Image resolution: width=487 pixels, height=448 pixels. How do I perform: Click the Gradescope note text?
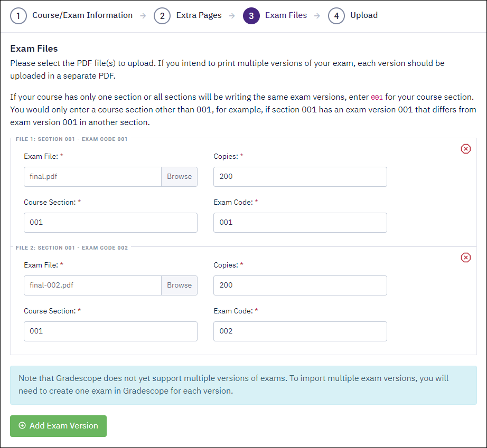(x=233, y=384)
